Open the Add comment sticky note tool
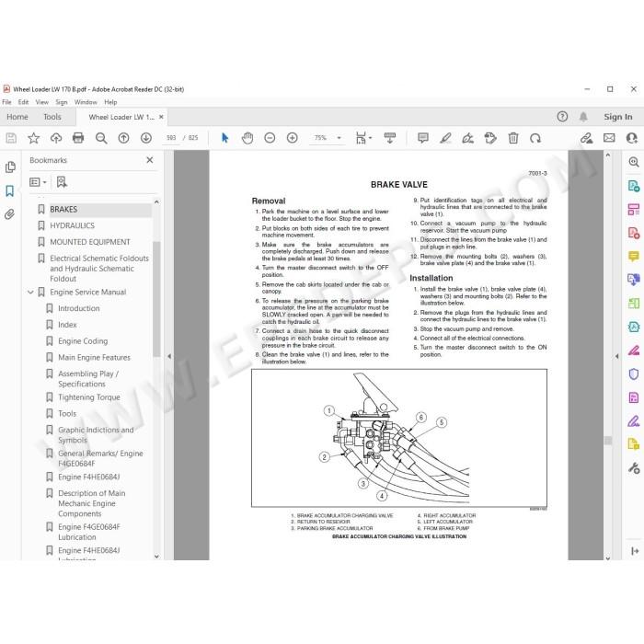Viewport: 644px width, 644px height. 422,138
